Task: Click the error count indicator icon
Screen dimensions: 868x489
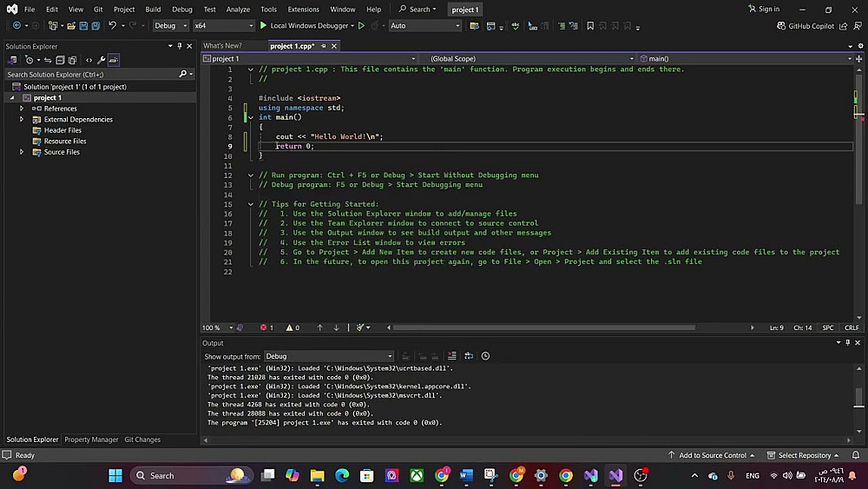Action: [x=264, y=327]
